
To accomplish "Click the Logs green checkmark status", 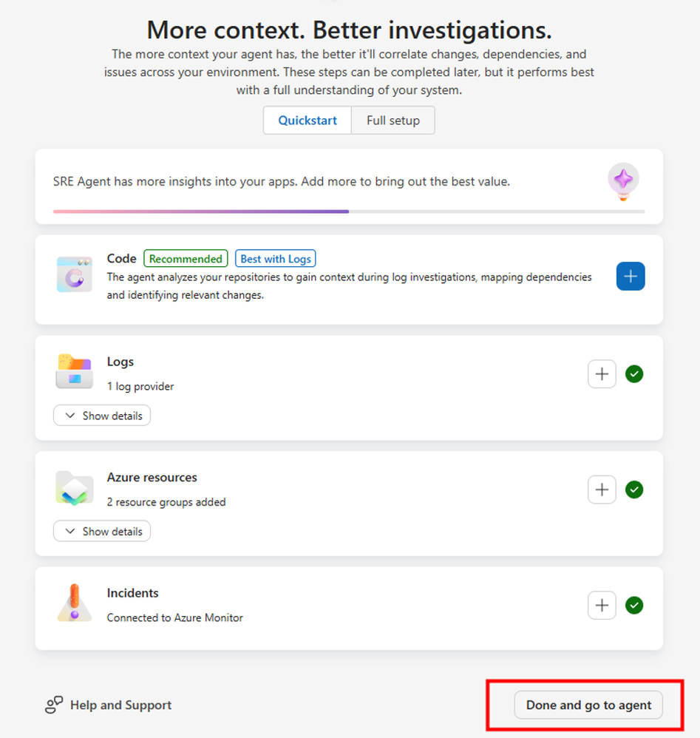I will [x=634, y=374].
